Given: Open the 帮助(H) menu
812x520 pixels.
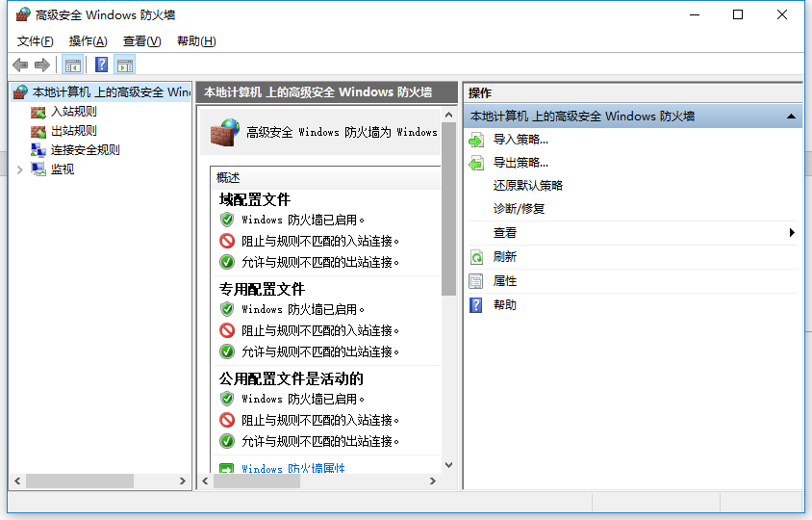Looking at the screenshot, I should 196,41.
